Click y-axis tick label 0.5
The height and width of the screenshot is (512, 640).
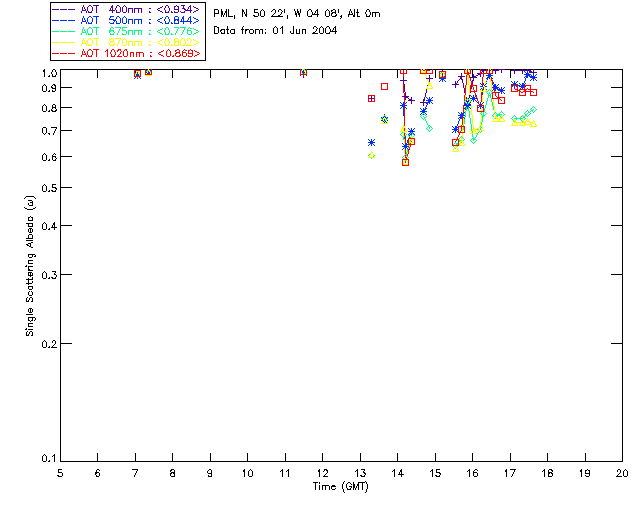coord(49,188)
